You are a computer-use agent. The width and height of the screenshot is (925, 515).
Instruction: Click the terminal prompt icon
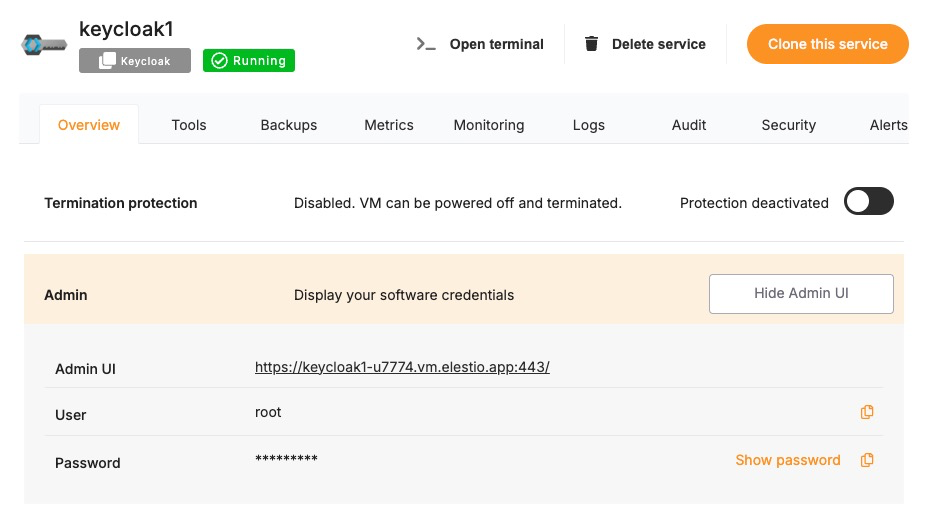click(426, 44)
